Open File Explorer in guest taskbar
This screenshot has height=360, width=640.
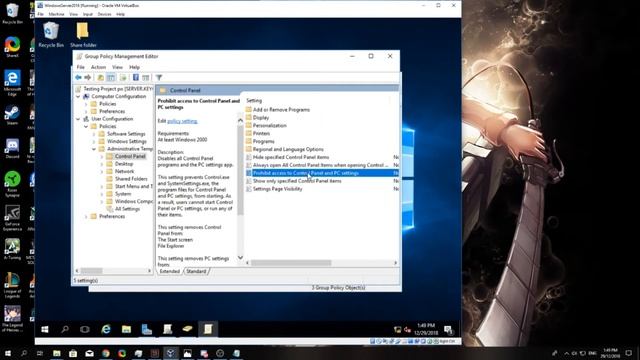tap(127, 329)
